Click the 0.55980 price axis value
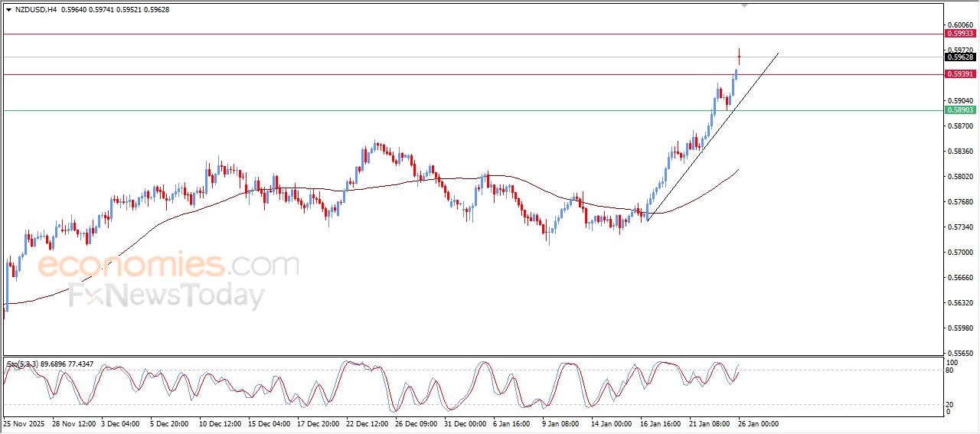This screenshot has height=434, width=980. pos(959,328)
